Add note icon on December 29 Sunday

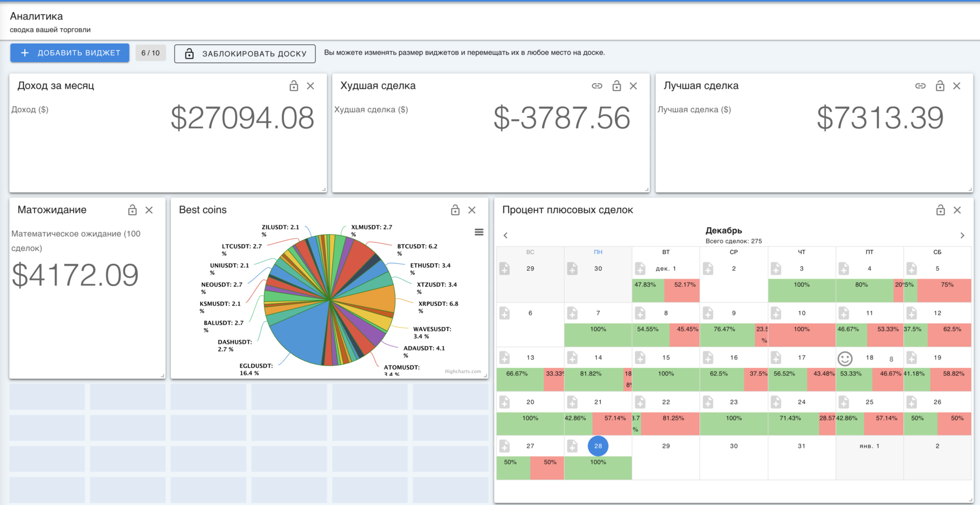pyautogui.click(x=505, y=269)
